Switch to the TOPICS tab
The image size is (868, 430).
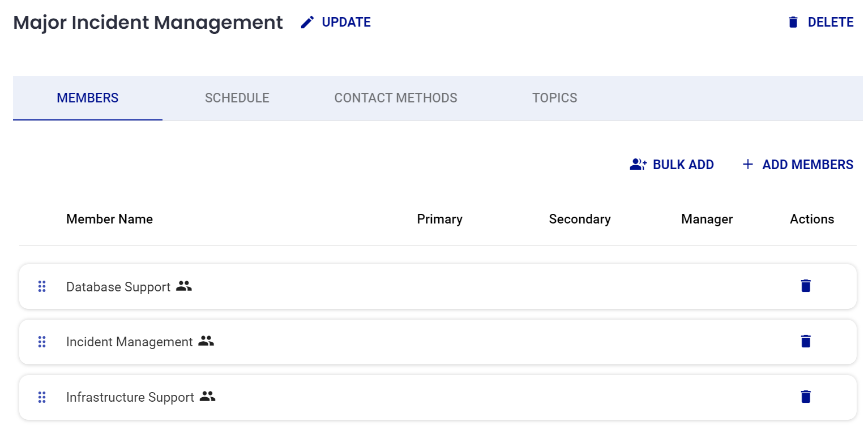[554, 98]
